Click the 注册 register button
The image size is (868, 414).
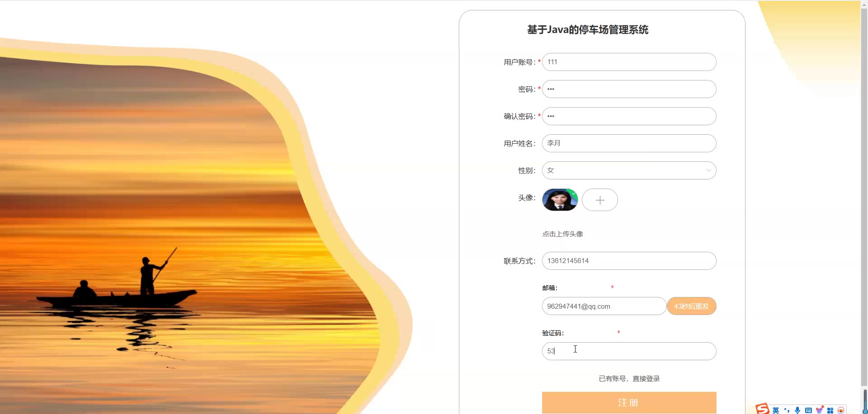tap(629, 402)
